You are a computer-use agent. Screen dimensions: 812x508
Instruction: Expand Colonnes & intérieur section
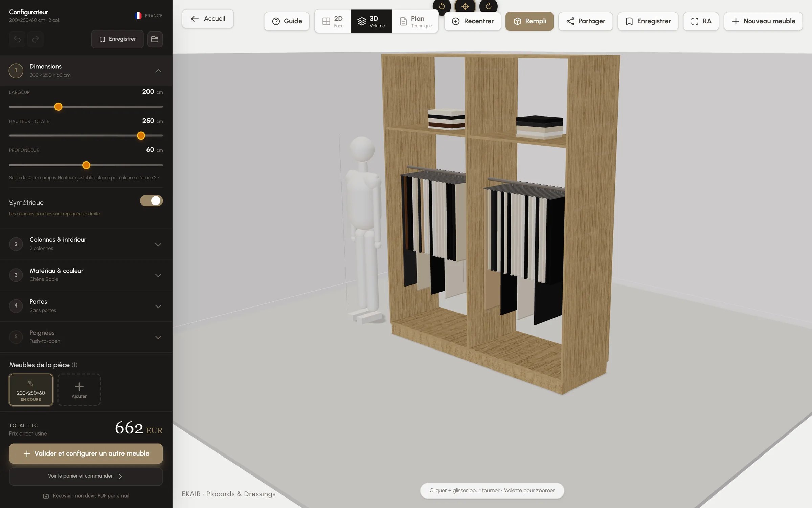coord(86,244)
